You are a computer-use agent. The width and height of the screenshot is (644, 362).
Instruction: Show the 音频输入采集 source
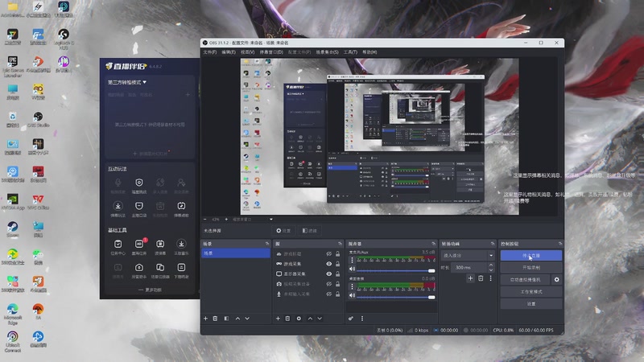(x=329, y=294)
